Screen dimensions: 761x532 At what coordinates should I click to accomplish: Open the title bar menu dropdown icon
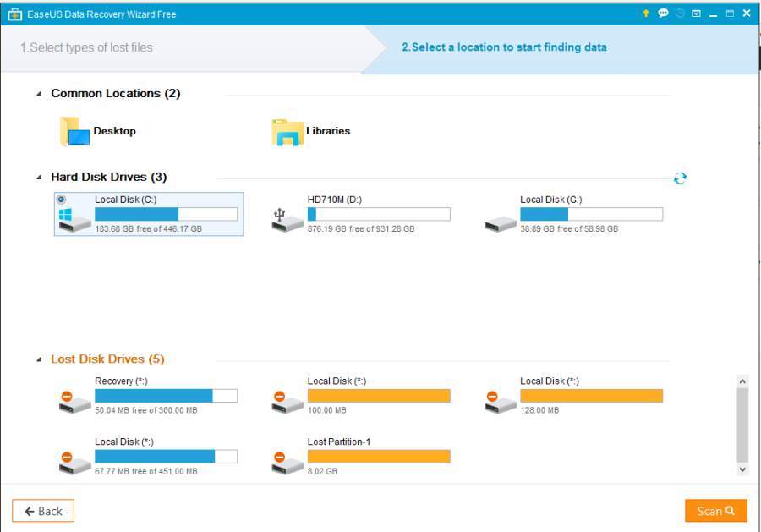click(696, 14)
